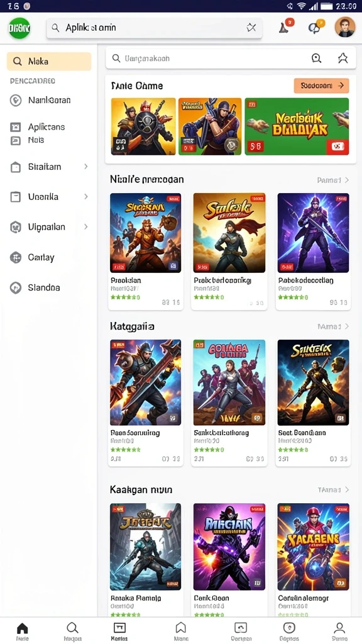Click Mamat link in Katagaiia section
Screen dimensions: 362x644
[x=332, y=326]
